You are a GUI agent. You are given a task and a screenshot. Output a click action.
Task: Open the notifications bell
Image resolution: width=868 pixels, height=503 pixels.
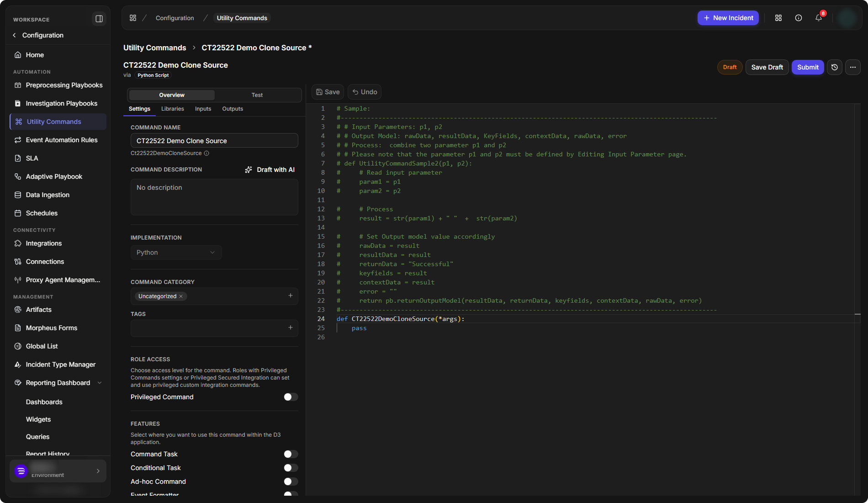click(x=819, y=18)
